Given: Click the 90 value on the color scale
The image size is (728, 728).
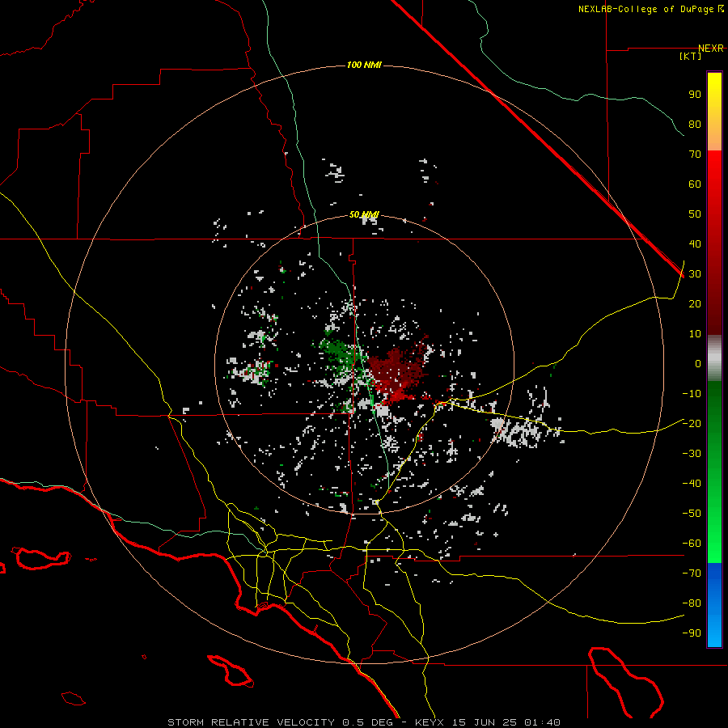Looking at the screenshot, I should click(695, 95).
